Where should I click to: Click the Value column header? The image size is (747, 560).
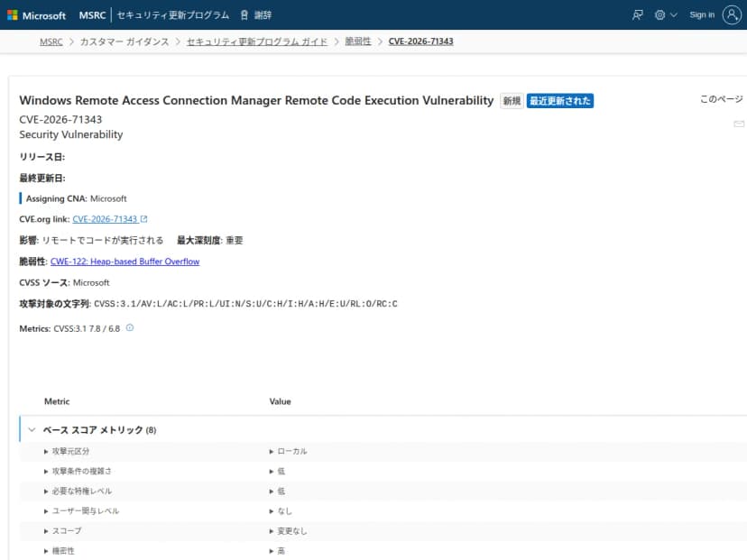click(280, 401)
